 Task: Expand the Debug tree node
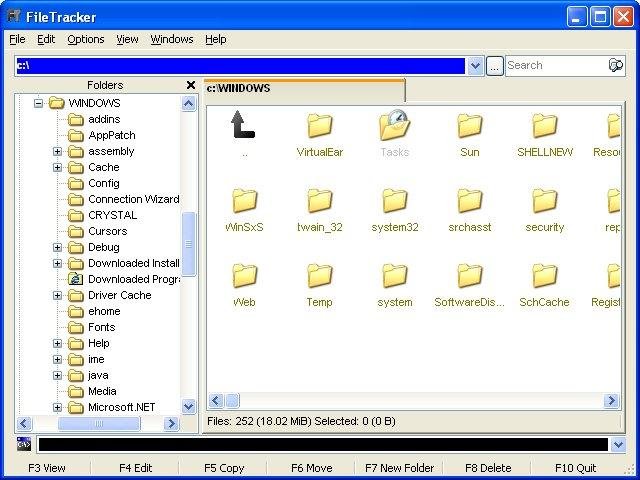pos(57,247)
